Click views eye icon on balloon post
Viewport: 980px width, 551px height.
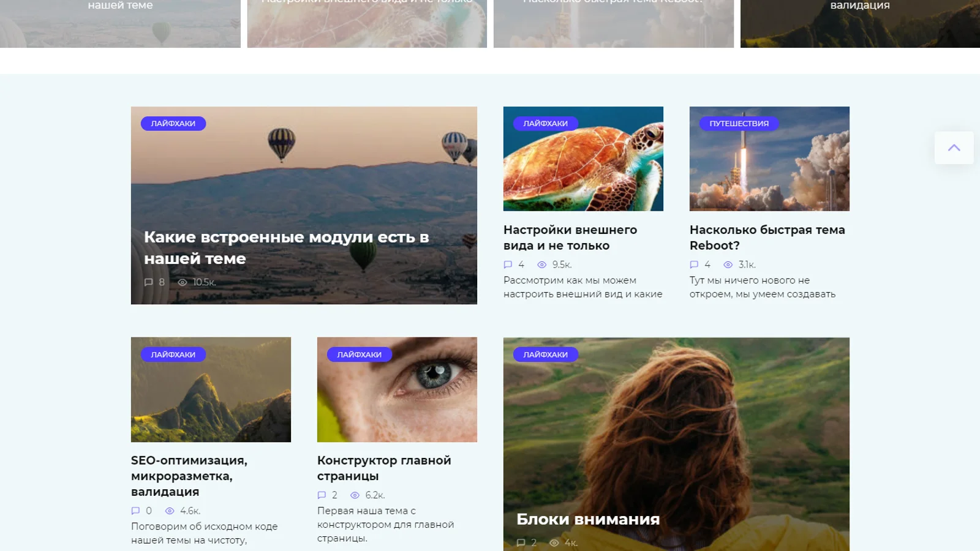click(x=182, y=282)
